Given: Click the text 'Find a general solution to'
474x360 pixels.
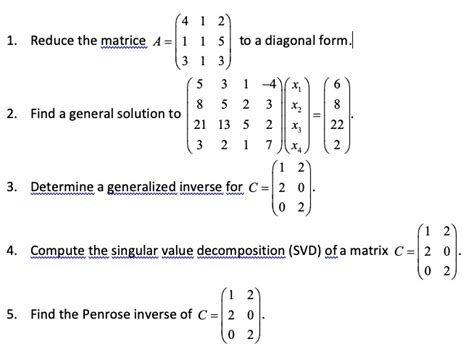Looking at the screenshot, I should pos(106,114).
